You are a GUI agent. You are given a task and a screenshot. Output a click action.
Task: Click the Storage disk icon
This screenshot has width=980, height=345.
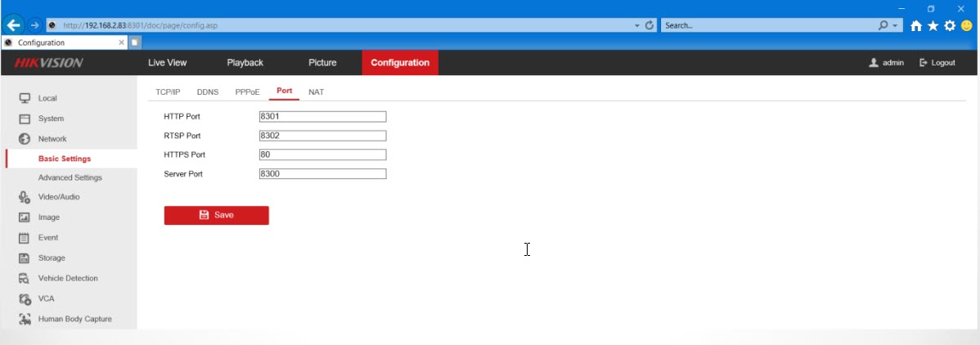pyautogui.click(x=25, y=258)
